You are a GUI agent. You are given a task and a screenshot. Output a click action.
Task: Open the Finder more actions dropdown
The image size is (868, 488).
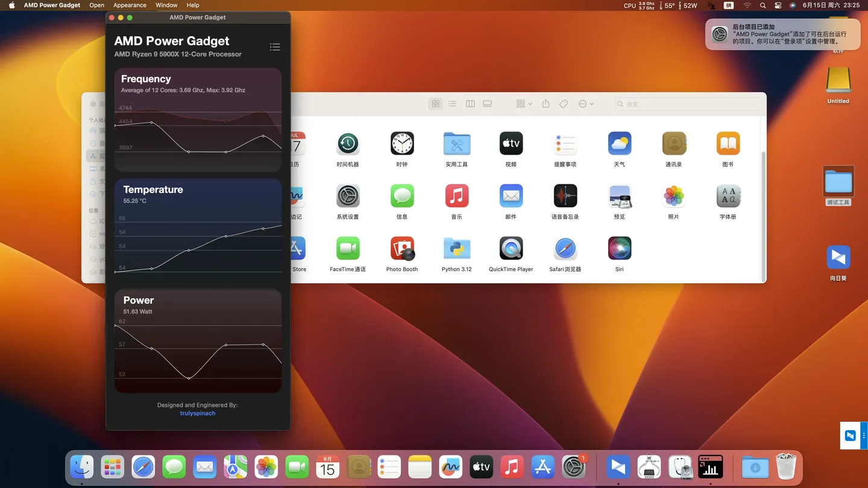click(586, 104)
